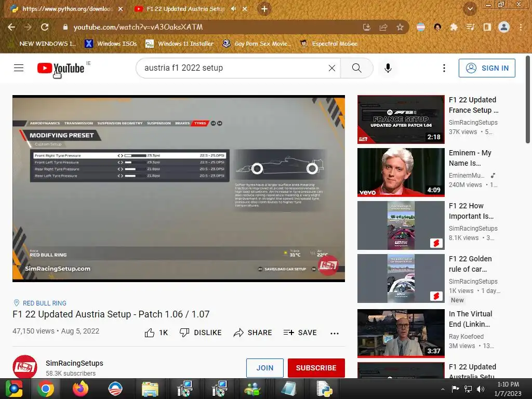Open the NEW WINDOWS 1... bookmark
Image resolution: width=532 pixels, height=399 pixels.
(x=44, y=44)
